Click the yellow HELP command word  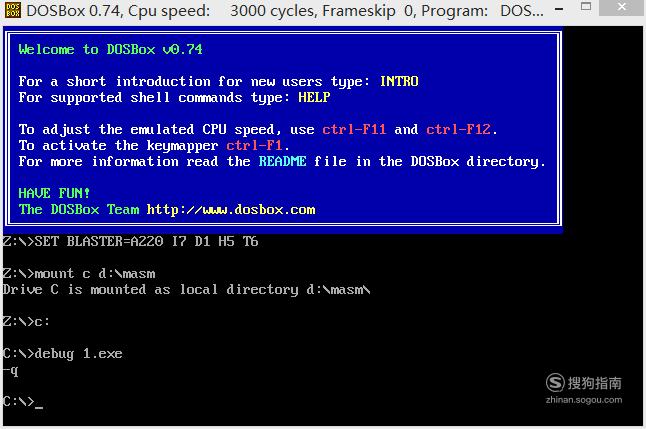(314, 97)
